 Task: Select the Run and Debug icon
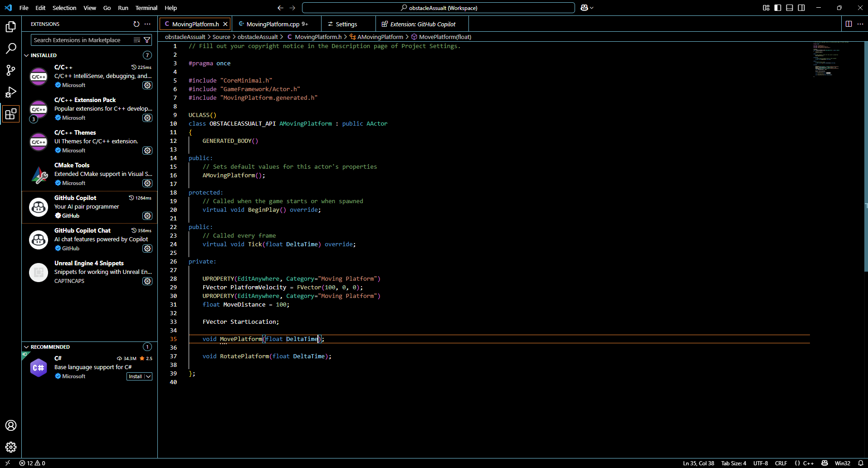[x=11, y=92]
